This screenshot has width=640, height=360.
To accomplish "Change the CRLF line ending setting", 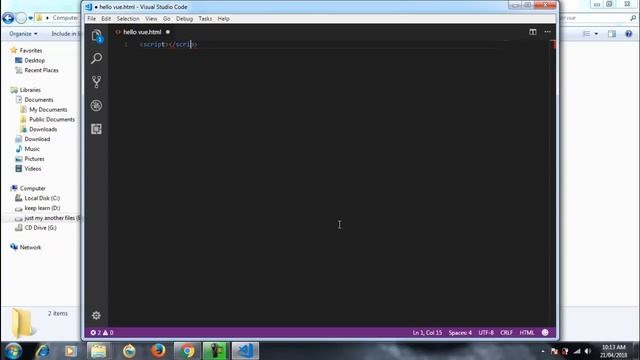I will tap(506, 333).
